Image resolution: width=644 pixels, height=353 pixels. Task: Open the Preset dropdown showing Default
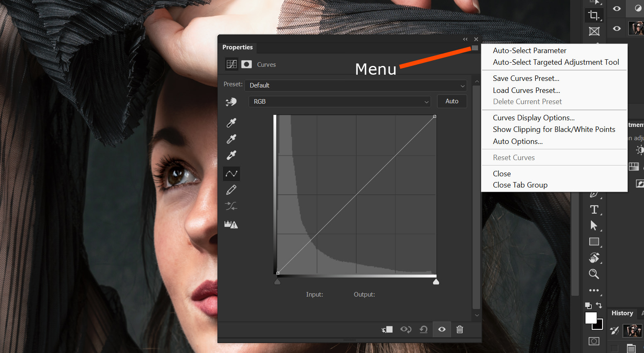356,85
